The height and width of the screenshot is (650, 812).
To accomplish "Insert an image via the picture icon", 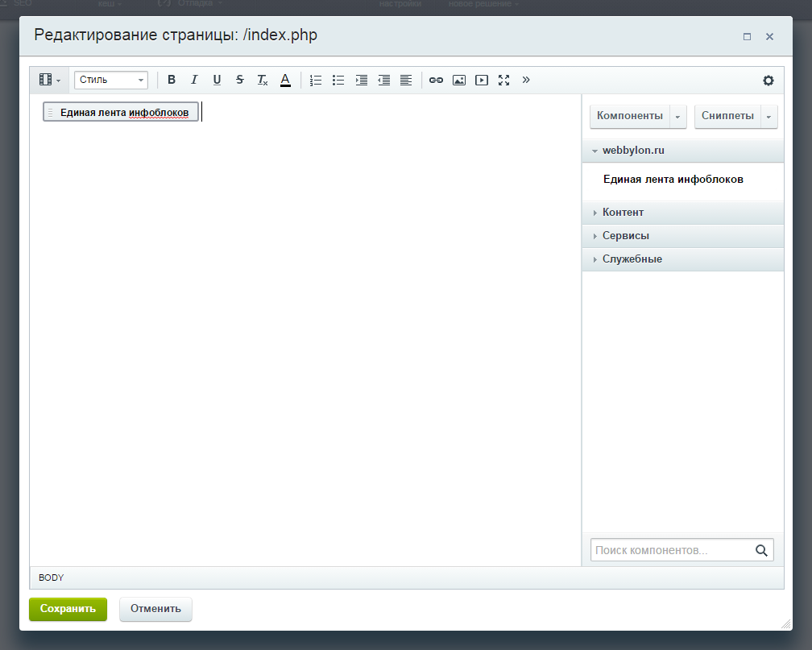I will [459, 80].
